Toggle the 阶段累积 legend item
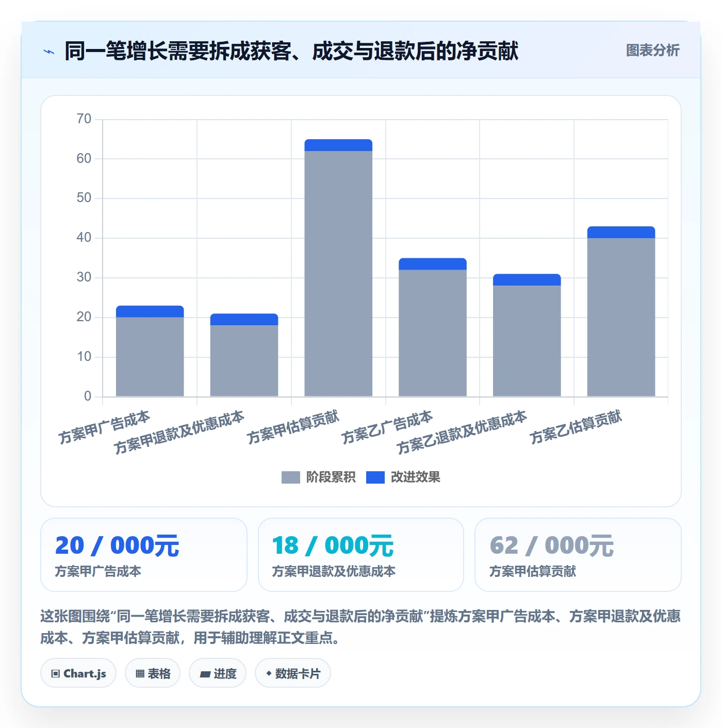 pyautogui.click(x=318, y=477)
